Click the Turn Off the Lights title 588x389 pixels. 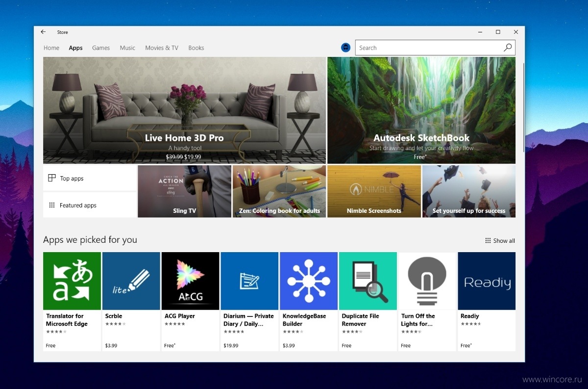point(418,320)
